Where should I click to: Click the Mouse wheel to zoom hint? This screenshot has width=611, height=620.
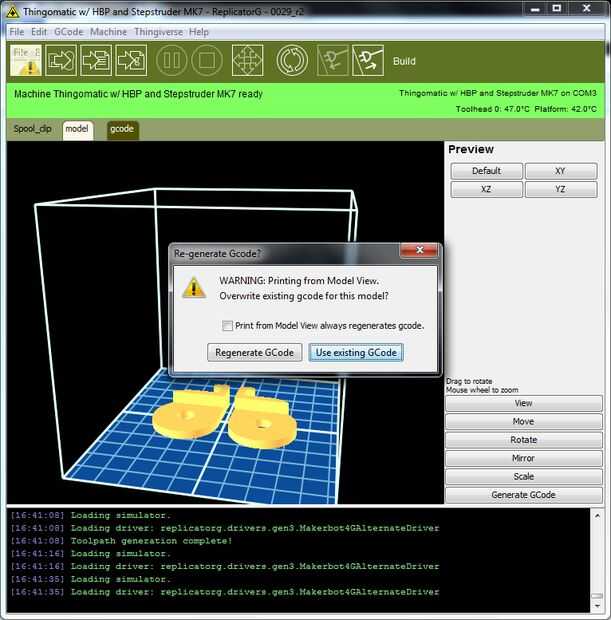pyautogui.click(x=482, y=390)
